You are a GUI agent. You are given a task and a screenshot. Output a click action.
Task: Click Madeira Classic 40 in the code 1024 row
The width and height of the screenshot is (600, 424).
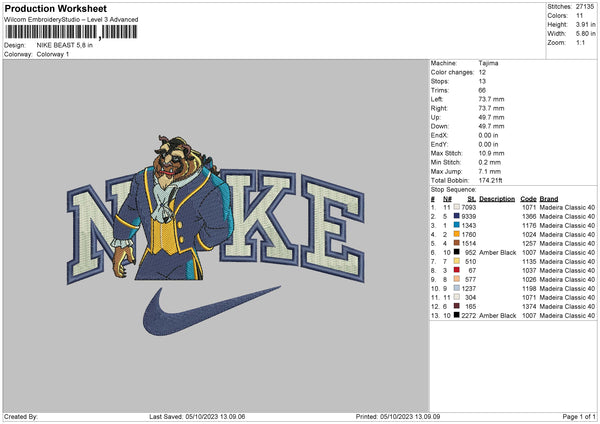[x=567, y=234]
